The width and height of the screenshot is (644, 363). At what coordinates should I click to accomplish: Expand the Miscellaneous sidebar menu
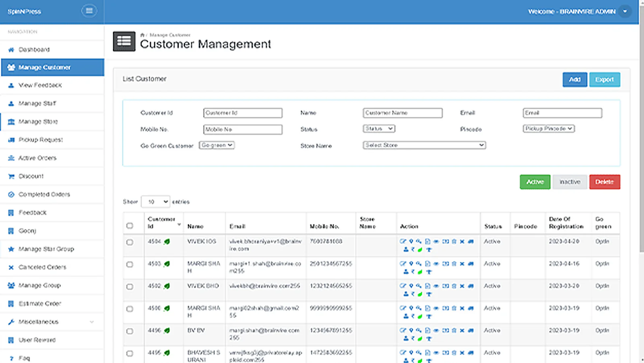pyautogui.click(x=52, y=322)
